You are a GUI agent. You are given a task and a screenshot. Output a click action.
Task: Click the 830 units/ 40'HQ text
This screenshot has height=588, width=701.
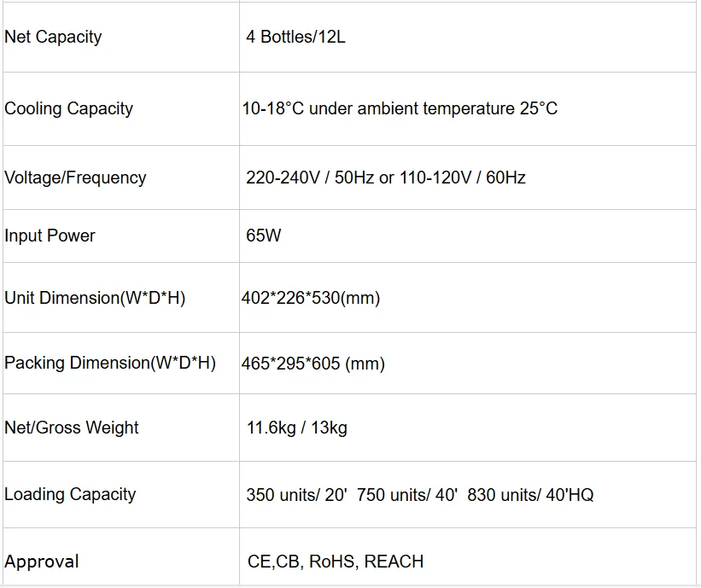[530, 496]
